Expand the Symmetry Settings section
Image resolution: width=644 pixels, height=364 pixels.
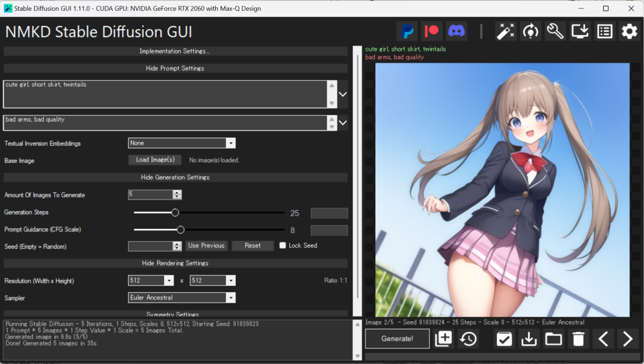(175, 314)
